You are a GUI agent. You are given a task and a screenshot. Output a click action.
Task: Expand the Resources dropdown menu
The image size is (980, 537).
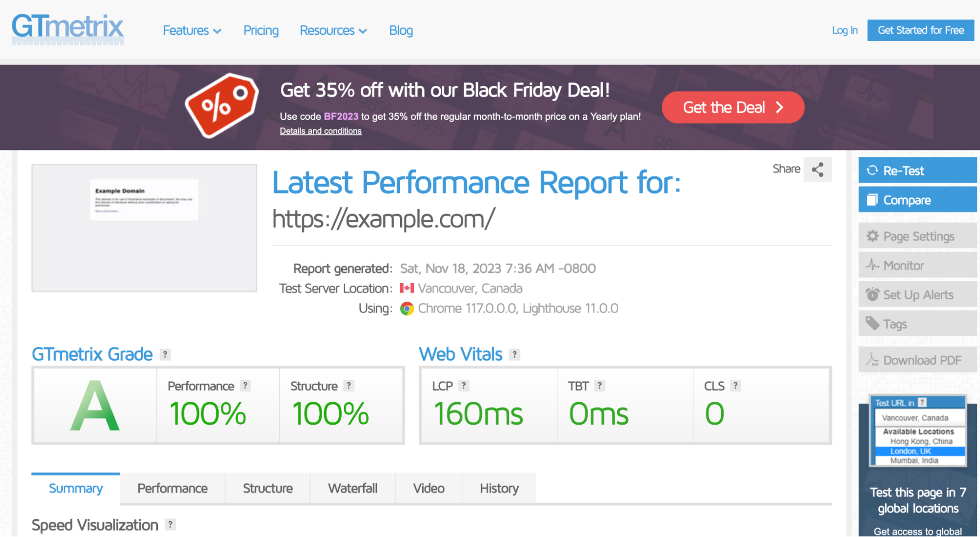click(x=333, y=30)
